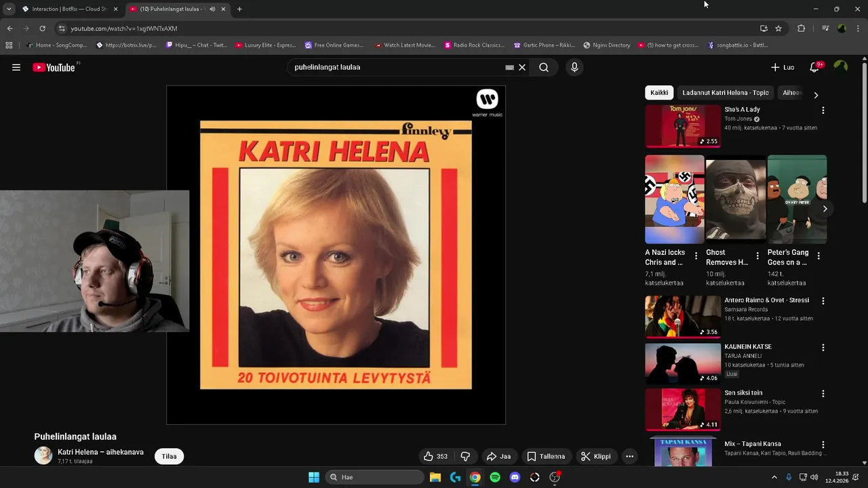The width and height of the screenshot is (868, 488).
Task: Open volume control in system tray
Action: [x=814, y=477]
